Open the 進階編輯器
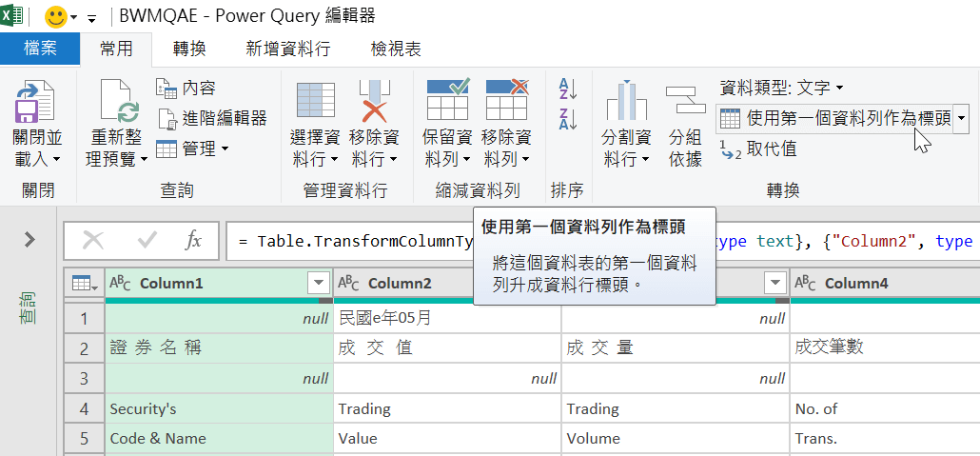980x456 pixels. click(x=212, y=118)
